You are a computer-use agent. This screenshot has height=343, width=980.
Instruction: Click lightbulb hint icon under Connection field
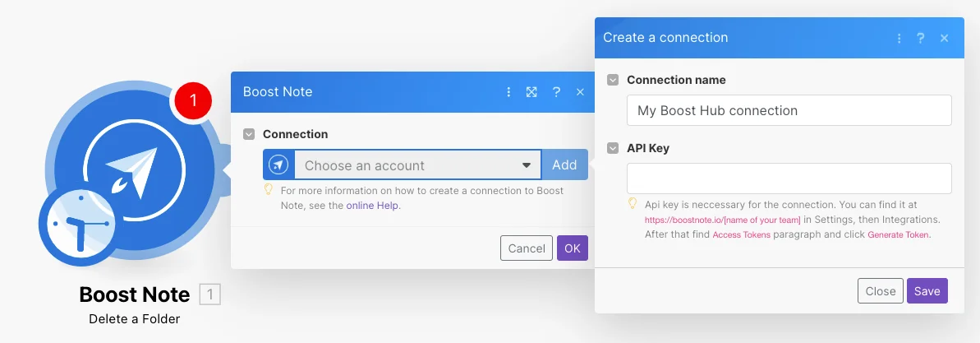[x=268, y=189]
